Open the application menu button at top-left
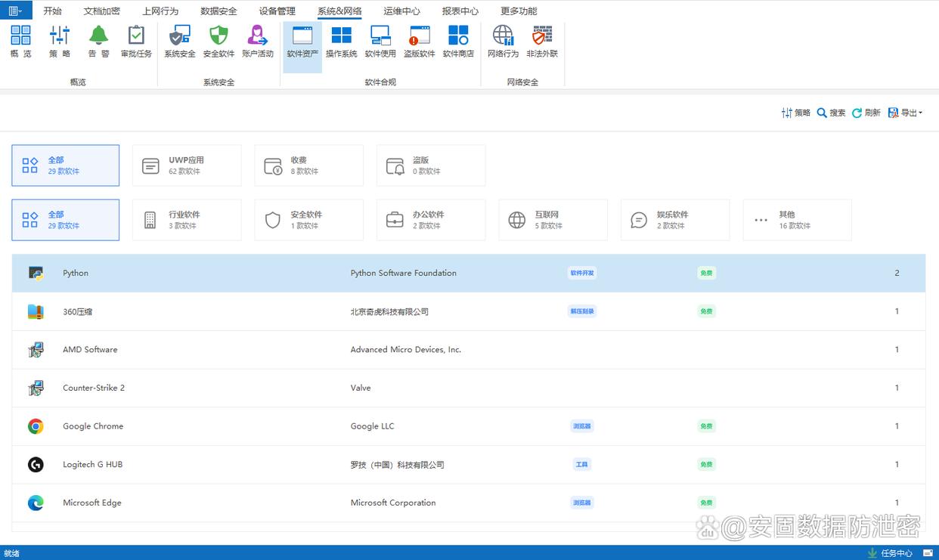This screenshot has height=560, width=939. coord(16,11)
